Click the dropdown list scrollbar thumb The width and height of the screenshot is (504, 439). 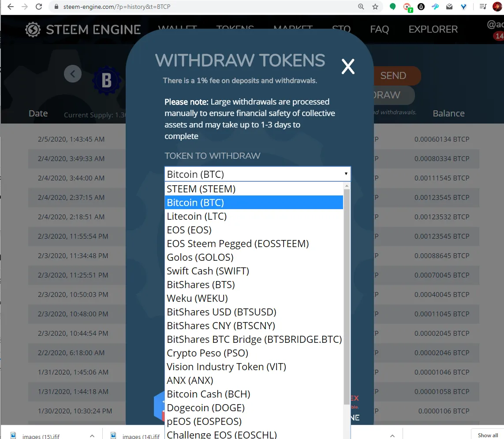click(x=347, y=296)
